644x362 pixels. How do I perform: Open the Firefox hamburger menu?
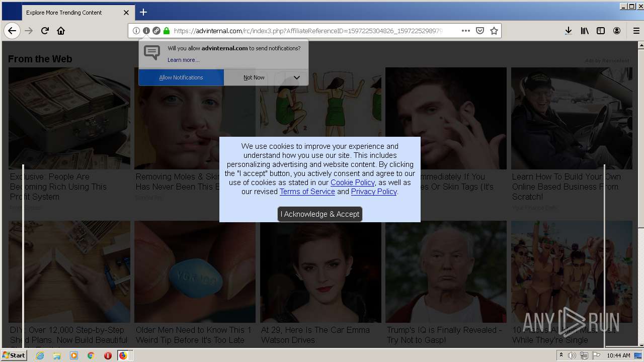pos(636,31)
